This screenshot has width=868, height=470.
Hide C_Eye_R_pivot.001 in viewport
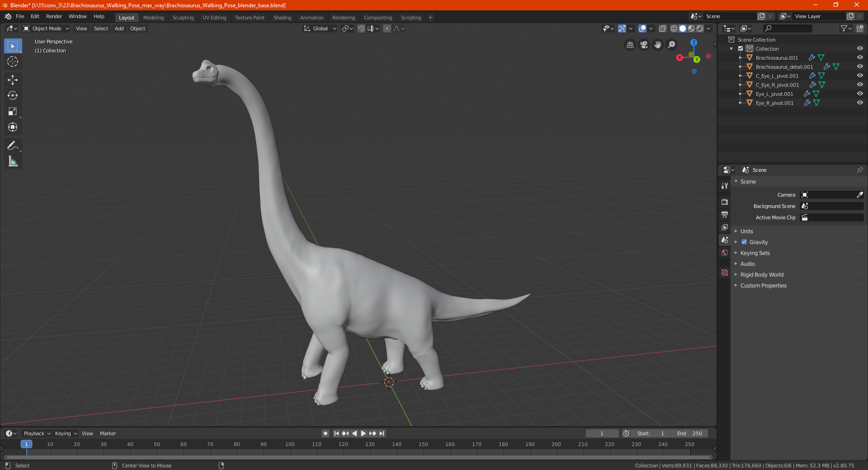[860, 85]
